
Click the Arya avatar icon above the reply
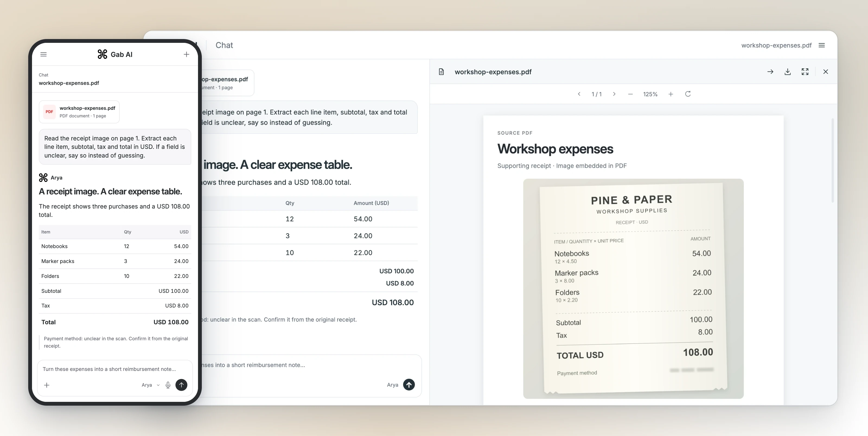tap(43, 178)
